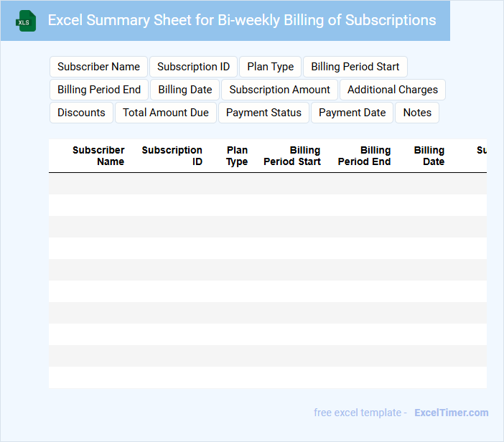The width and height of the screenshot is (504, 442).
Task: Select the Total Amount Due tag
Action: (x=165, y=113)
